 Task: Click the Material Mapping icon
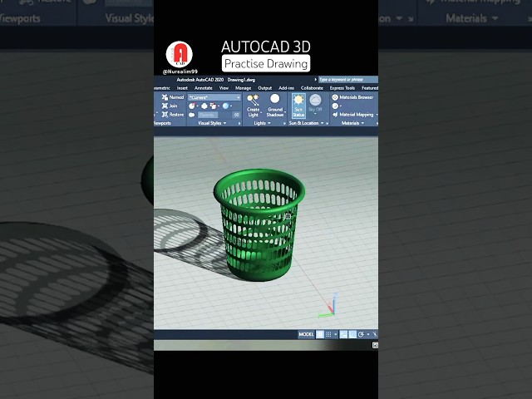coord(335,115)
